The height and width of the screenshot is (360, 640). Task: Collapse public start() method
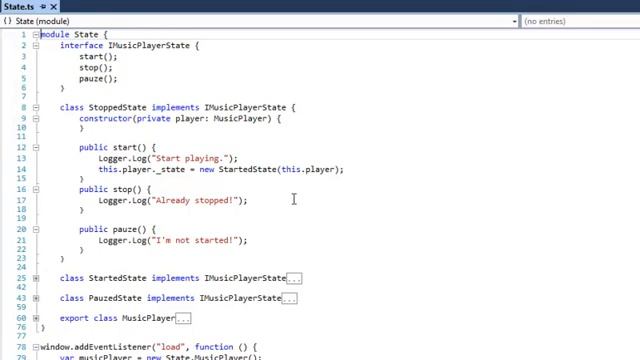coord(36,148)
